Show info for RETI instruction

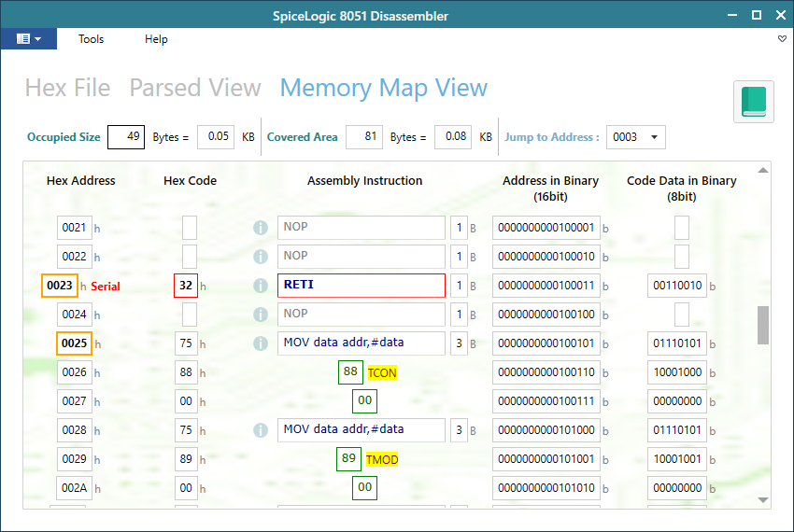coord(261,286)
